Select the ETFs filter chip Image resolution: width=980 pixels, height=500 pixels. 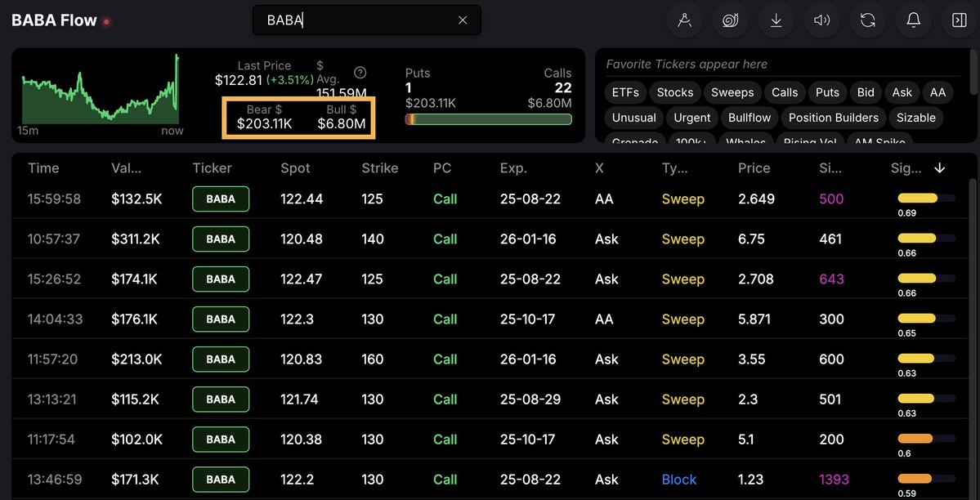[x=625, y=92]
